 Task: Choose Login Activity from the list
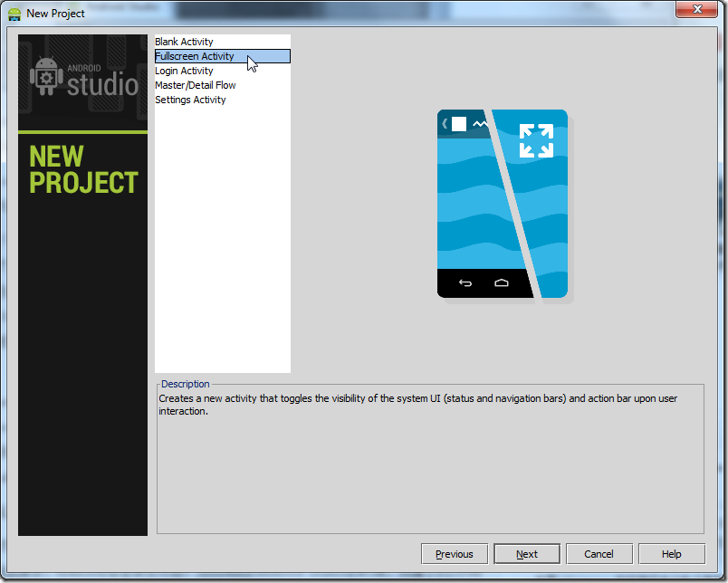tap(223, 71)
